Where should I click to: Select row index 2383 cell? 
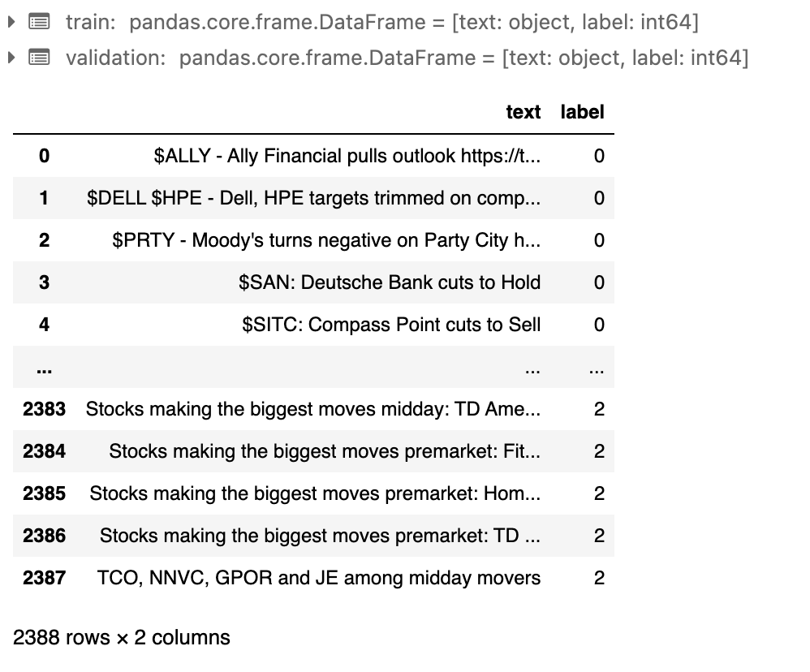pyautogui.click(x=44, y=409)
